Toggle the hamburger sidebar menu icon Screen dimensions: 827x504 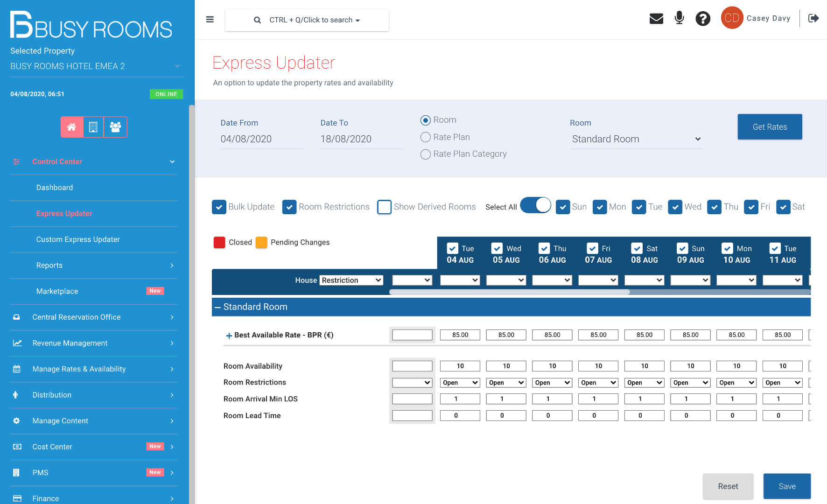click(210, 20)
